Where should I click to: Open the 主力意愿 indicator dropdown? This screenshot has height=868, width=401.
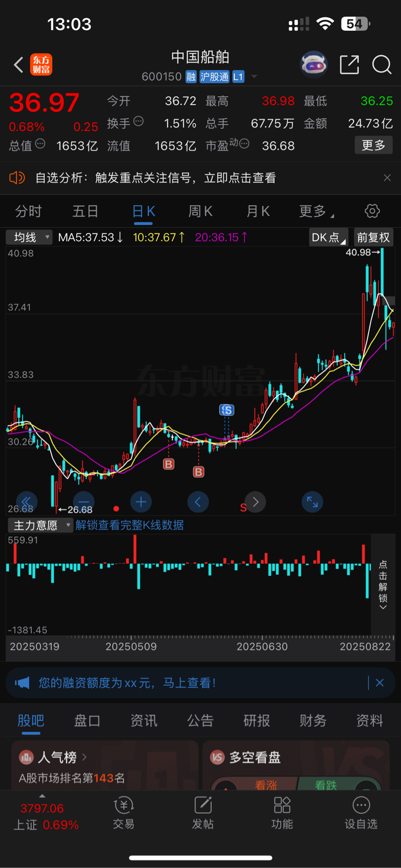point(40,525)
